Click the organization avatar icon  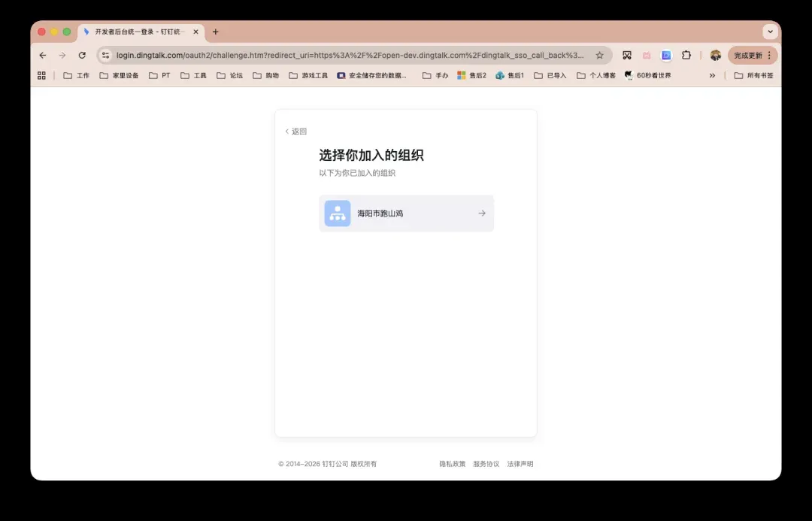click(338, 214)
